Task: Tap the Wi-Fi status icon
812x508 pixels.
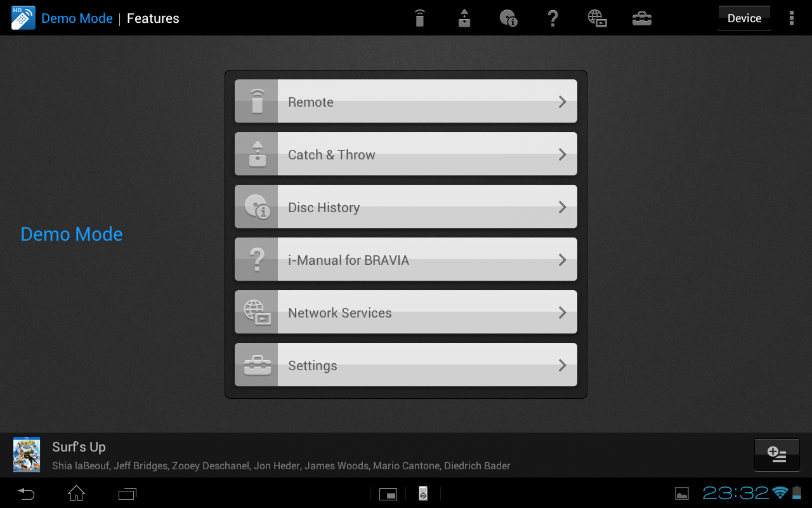Action: pos(780,493)
